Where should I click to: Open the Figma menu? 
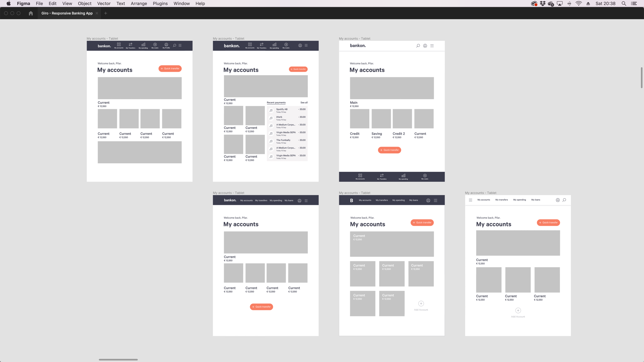coord(23,3)
